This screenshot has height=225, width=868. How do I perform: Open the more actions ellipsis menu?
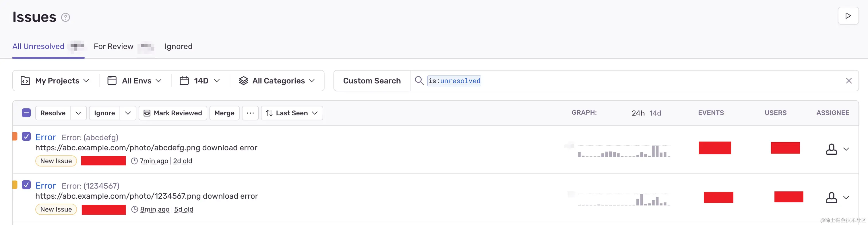250,113
